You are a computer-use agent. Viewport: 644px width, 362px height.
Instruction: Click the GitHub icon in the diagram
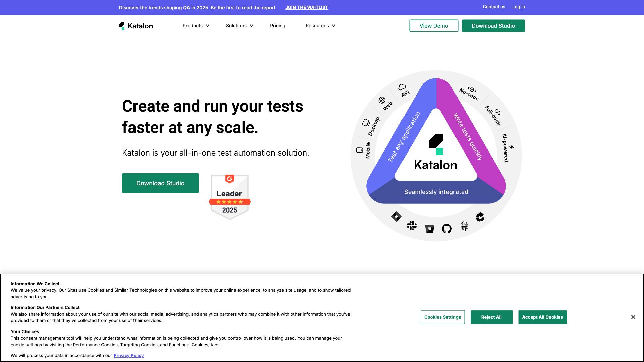click(x=447, y=229)
